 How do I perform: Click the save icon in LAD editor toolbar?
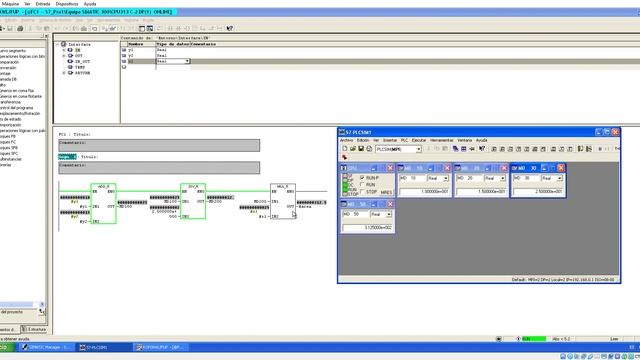(x=10, y=29)
